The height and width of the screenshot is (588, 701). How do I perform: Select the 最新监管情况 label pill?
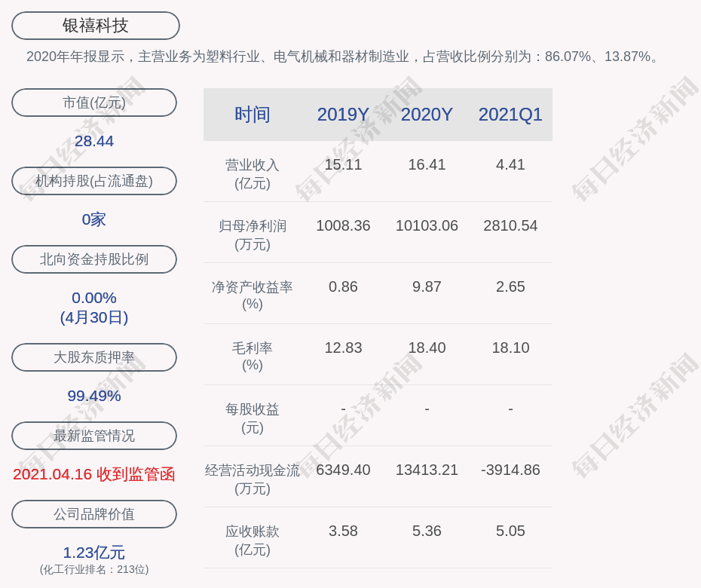pyautogui.click(x=94, y=436)
